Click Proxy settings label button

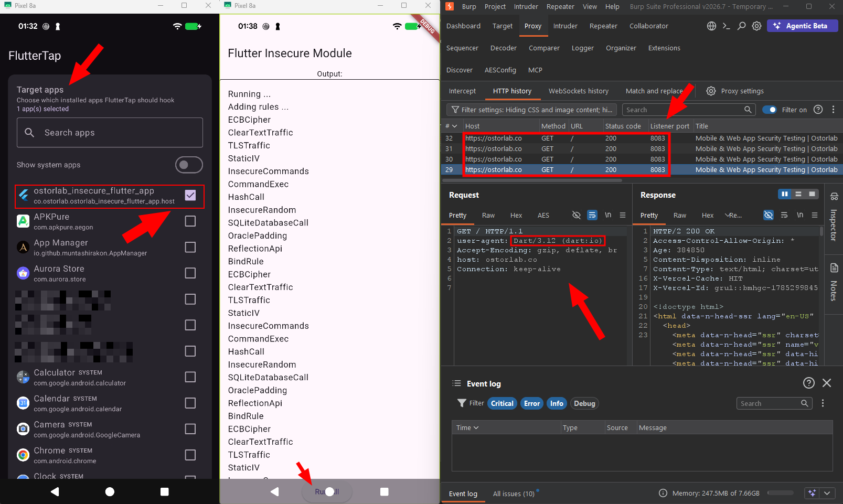click(x=742, y=91)
